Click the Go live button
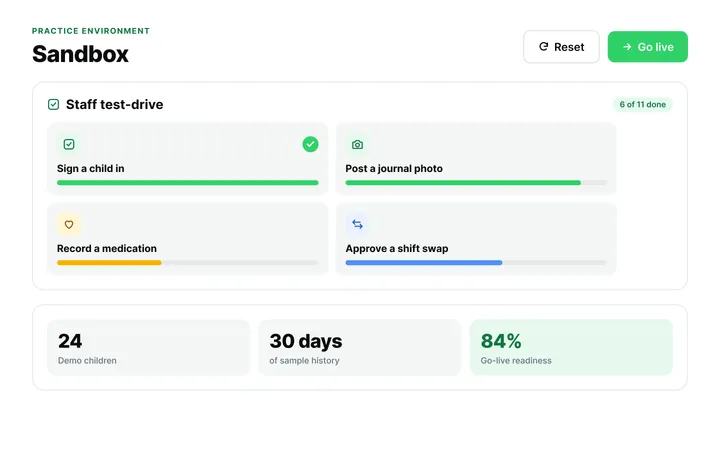The image size is (720, 450). click(647, 47)
